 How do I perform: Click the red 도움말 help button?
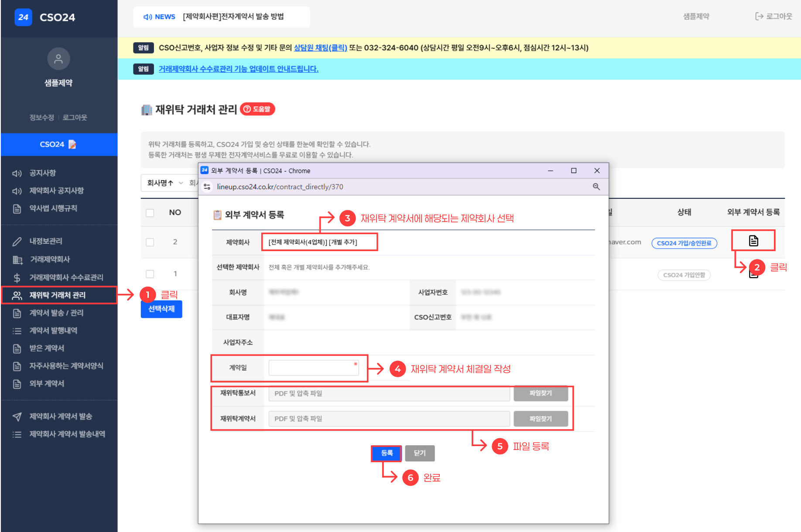point(257,109)
